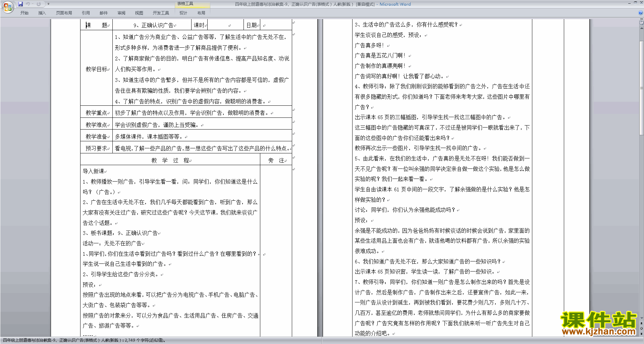The image size is (644, 344).
Task: Click the 广告制作的真漂亮啊！ line
Action: point(380,66)
